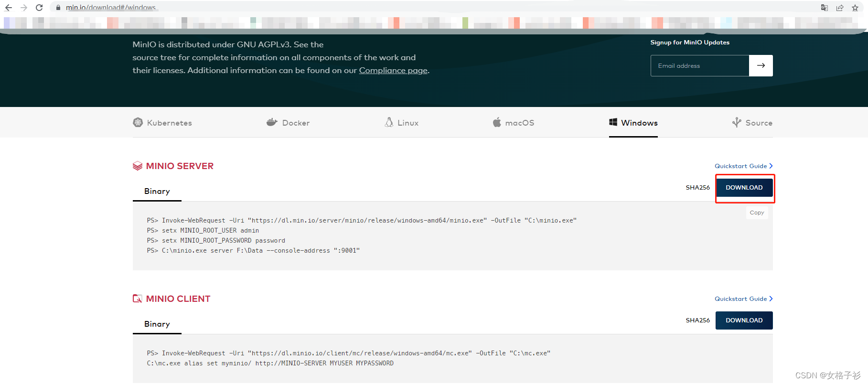Focus the Email address field
This screenshot has width=868, height=384.
click(700, 65)
